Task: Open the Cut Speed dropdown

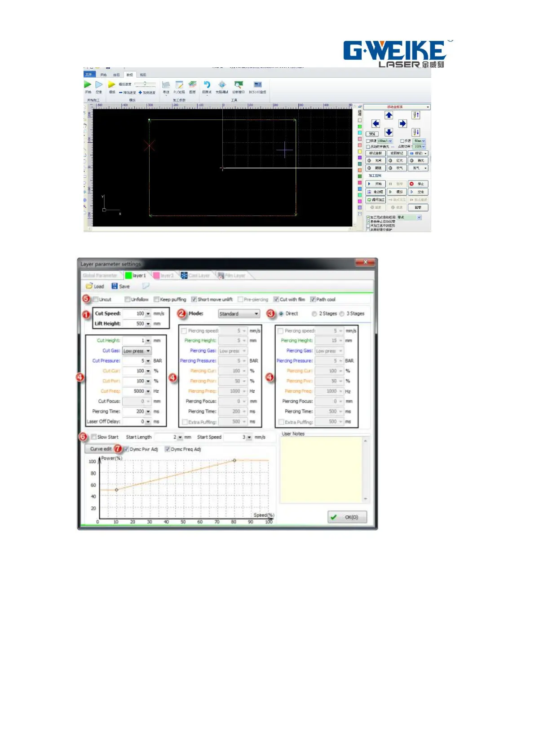Action: tap(148, 314)
